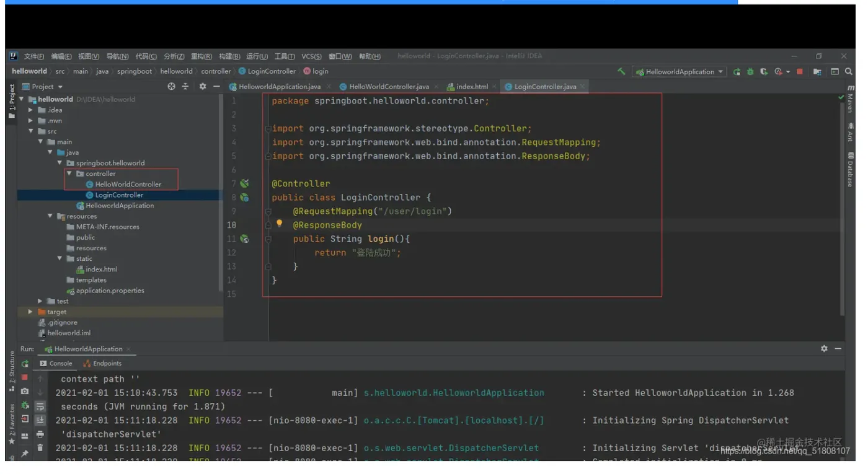868x474 pixels.
Task: Select application.properties file
Action: (105, 291)
